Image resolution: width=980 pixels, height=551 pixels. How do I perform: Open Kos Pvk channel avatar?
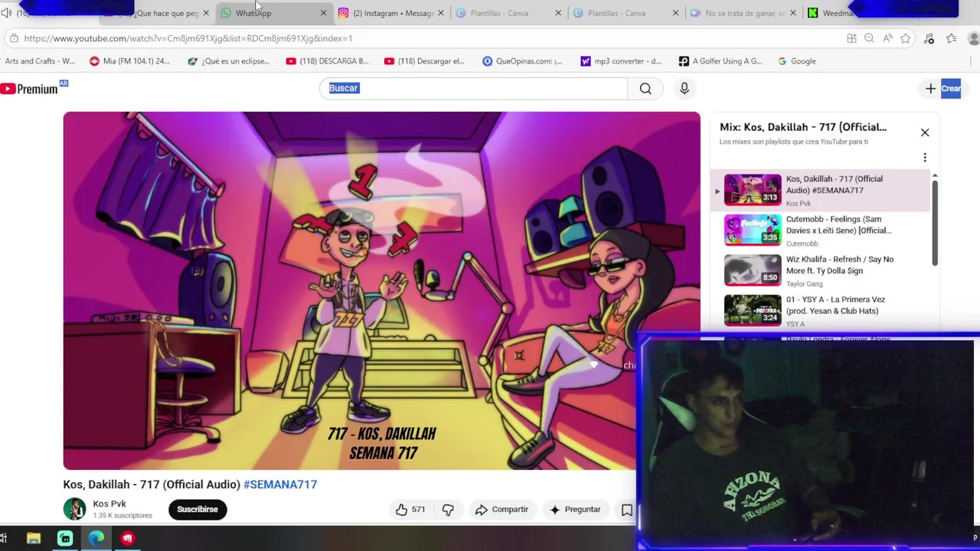[74, 510]
